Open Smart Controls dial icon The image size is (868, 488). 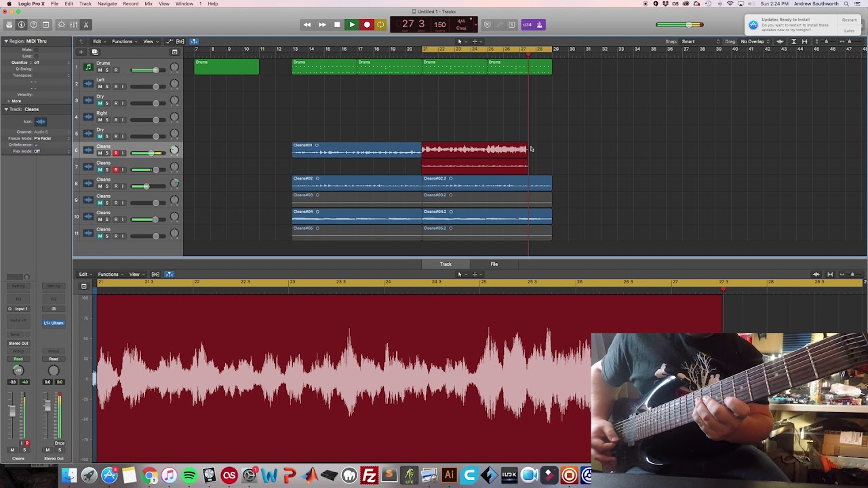point(61,25)
